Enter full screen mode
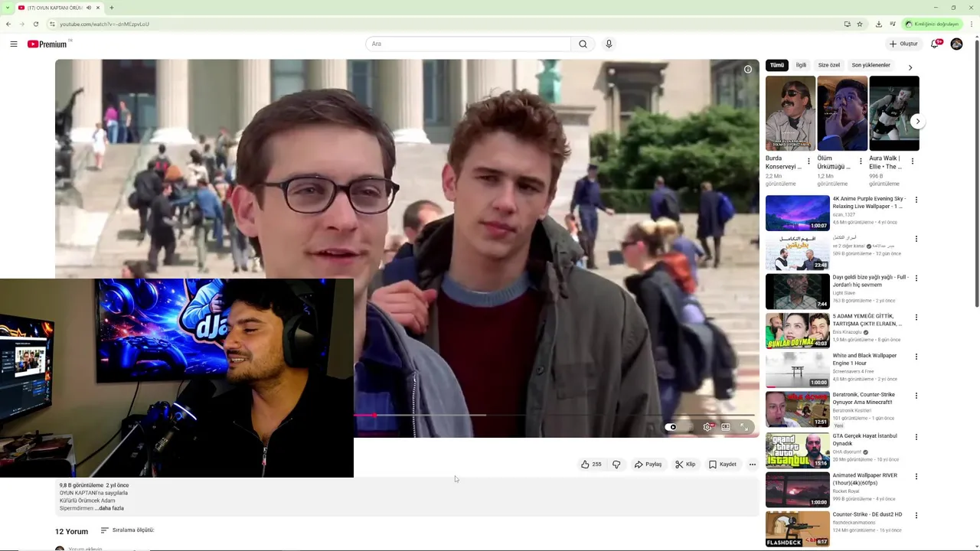Viewport: 980px width, 551px height. pos(744,427)
